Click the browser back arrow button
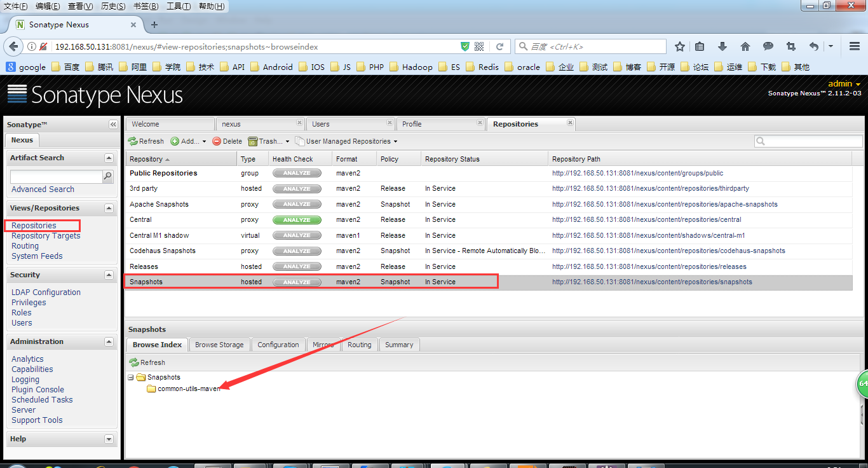Viewport: 868px width, 468px height. pos(13,46)
